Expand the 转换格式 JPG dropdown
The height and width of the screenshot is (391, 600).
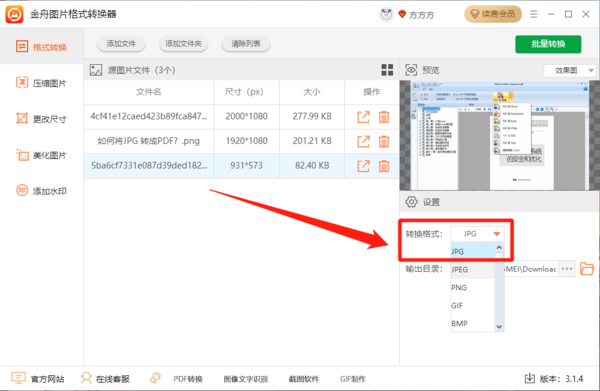(x=477, y=233)
